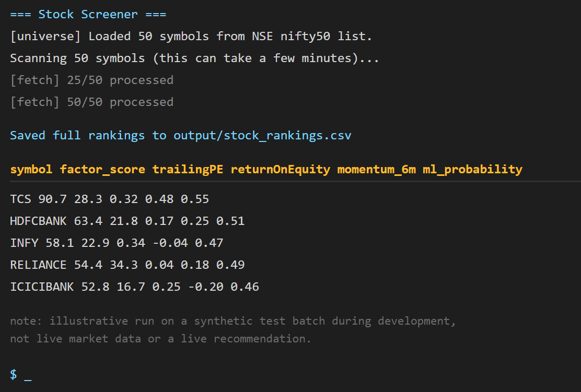Viewport: 581px width, 392px height.
Task: Click the '[fetch] 50/50 processed' line
Action: (92, 102)
